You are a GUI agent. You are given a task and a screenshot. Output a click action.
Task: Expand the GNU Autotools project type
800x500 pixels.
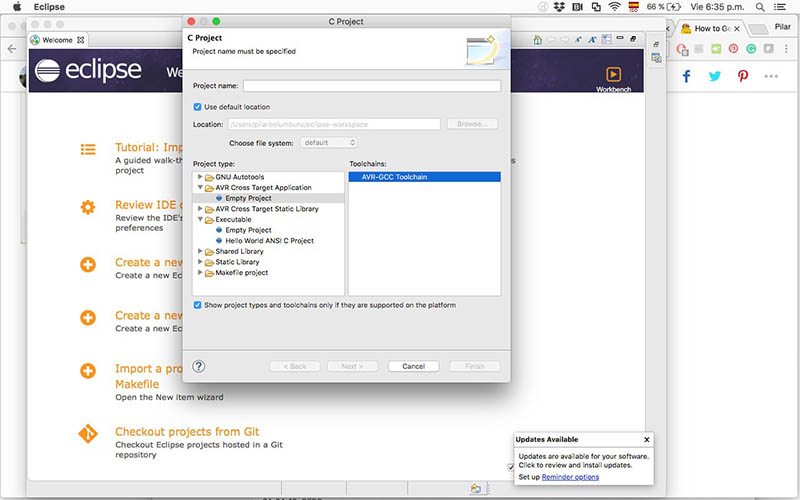pos(200,177)
